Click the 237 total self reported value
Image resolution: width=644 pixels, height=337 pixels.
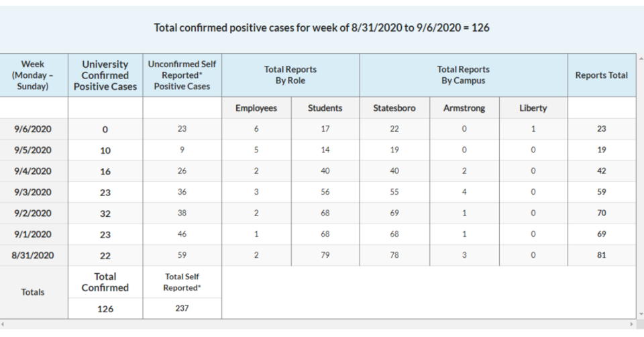point(182,308)
